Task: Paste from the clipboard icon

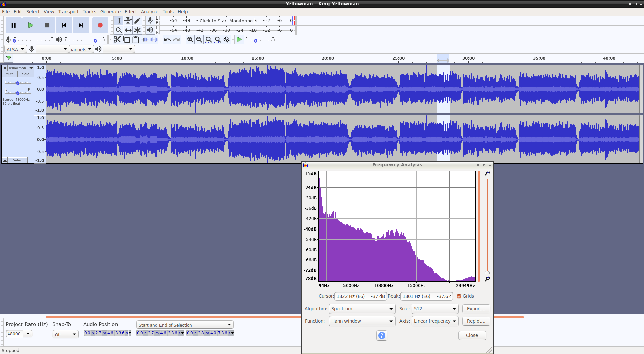Action: tap(136, 40)
